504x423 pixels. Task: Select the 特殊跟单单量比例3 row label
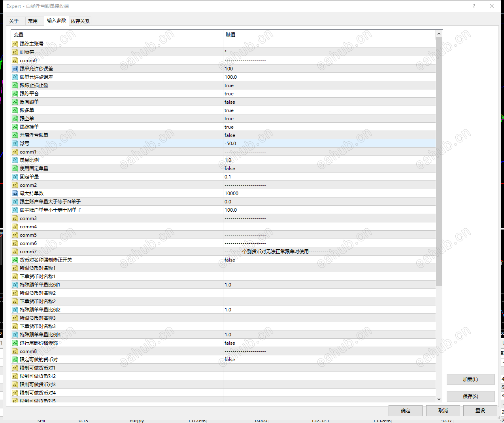40,335
